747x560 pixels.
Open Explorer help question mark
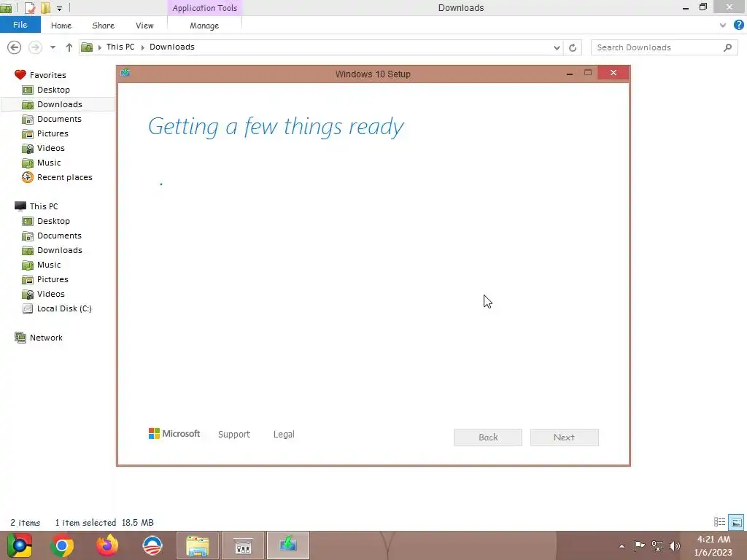tap(738, 26)
